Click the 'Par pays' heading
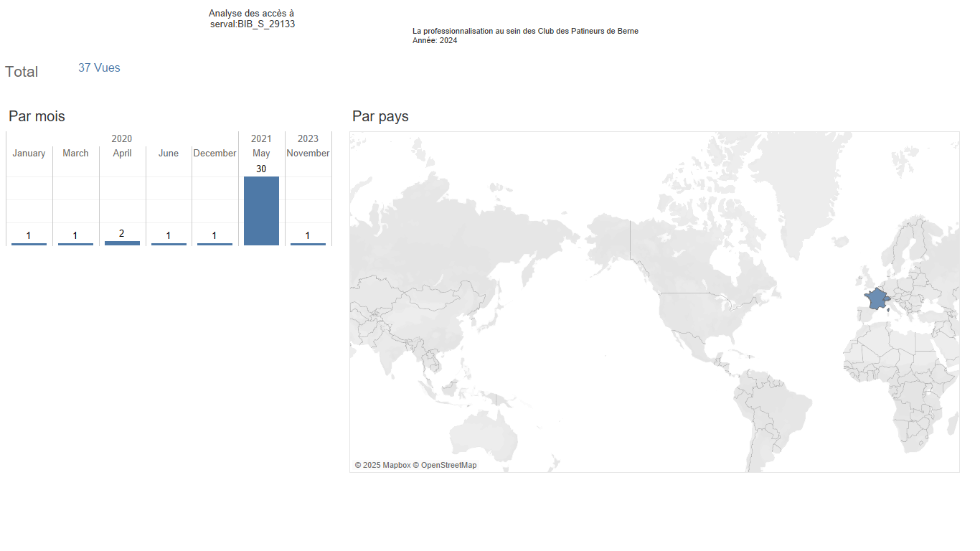The height and width of the screenshot is (551, 980). (x=380, y=116)
